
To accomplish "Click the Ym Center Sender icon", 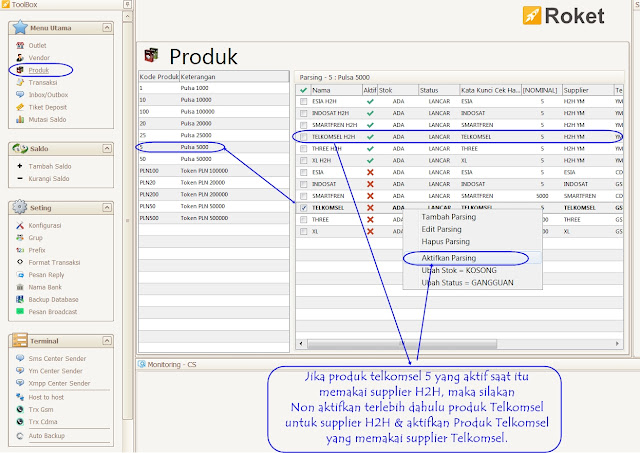I will [20, 371].
